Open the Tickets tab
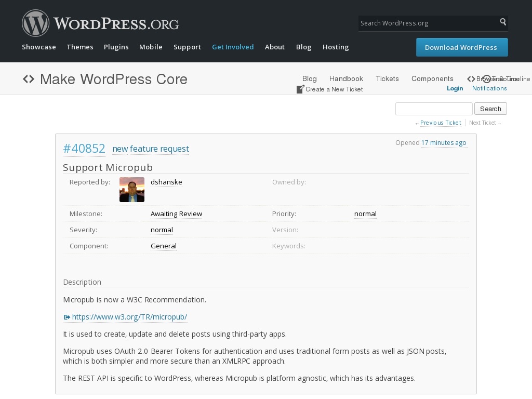The height and width of the screenshot is (399, 532). point(387,79)
